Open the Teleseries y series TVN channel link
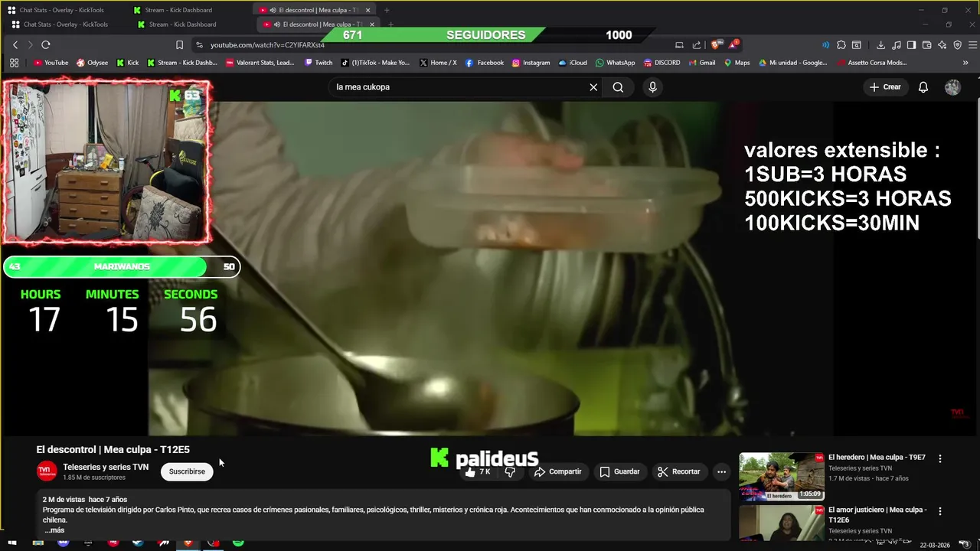Viewport: 980px width, 551px height. (106, 467)
